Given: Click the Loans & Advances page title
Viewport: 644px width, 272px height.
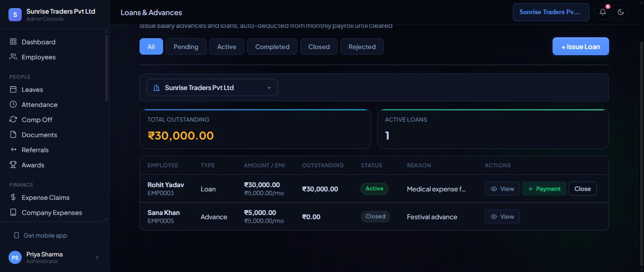Looking at the screenshot, I should pyautogui.click(x=151, y=12).
